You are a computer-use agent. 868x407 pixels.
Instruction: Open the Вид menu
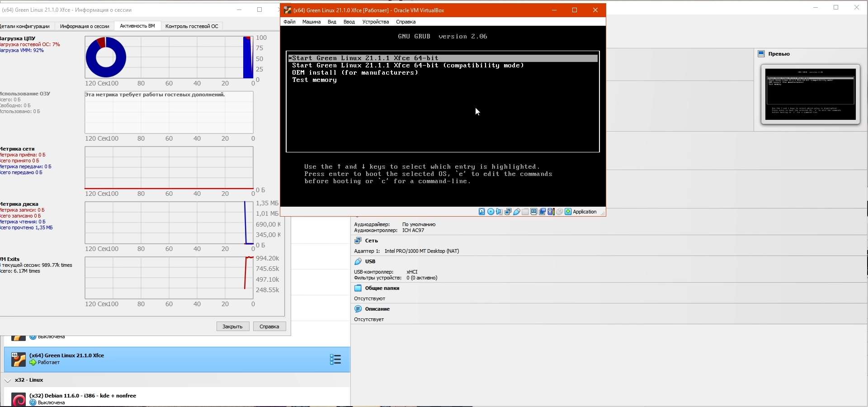[332, 22]
